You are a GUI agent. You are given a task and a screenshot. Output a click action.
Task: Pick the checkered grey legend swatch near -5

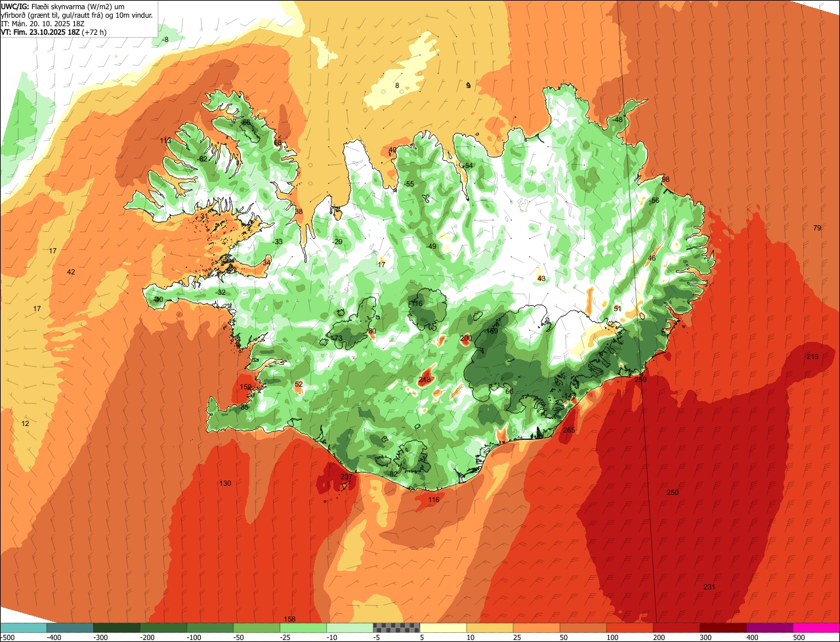coord(396,628)
